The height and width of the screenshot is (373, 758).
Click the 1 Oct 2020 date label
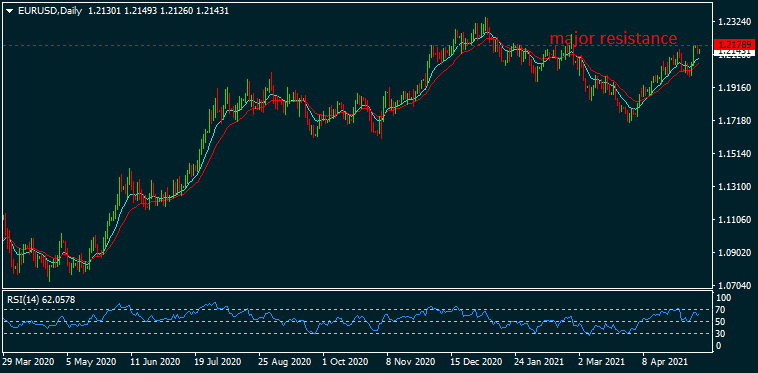click(345, 361)
